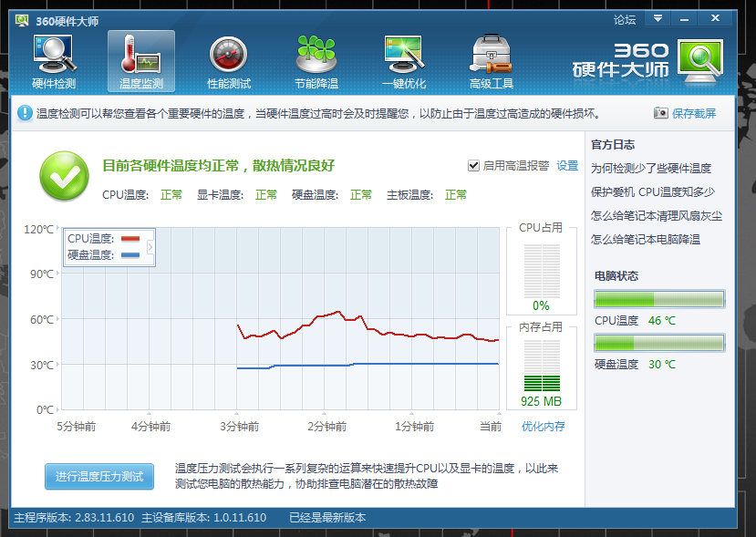This screenshot has height=537, width=756.
Task: Click the red CPU温度 legend swatch
Action: pyautogui.click(x=130, y=239)
